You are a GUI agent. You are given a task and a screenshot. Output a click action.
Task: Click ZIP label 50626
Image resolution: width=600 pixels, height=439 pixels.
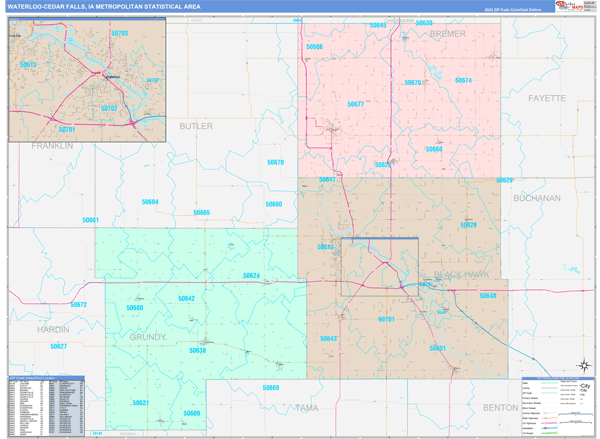pyautogui.click(x=468, y=225)
